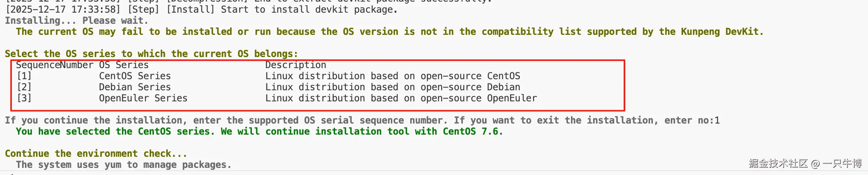Click the "Installing... Please wait." line
This screenshot has width=868, height=175.
tap(76, 21)
